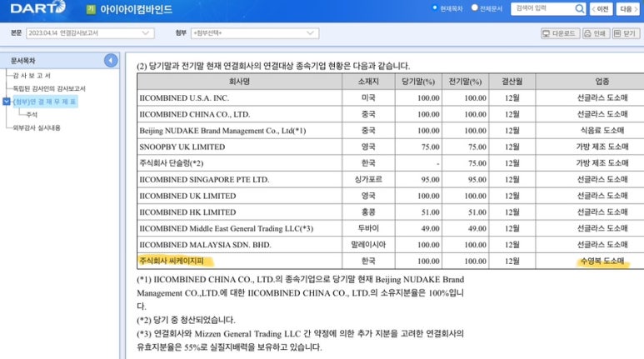This screenshot has height=359, width=644.
Task: Open 감사보고서 in the document tree
Action: tap(32, 76)
